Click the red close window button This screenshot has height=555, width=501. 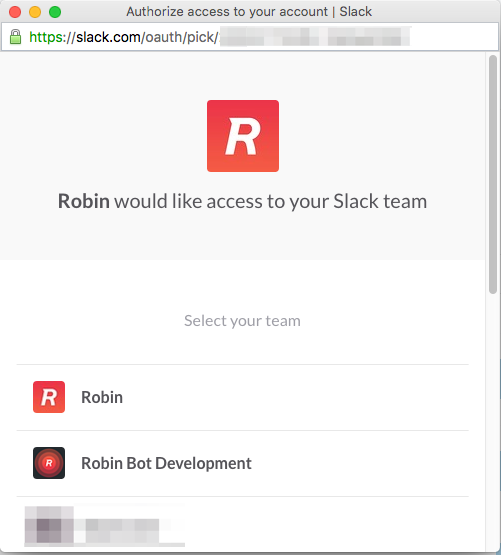15,12
